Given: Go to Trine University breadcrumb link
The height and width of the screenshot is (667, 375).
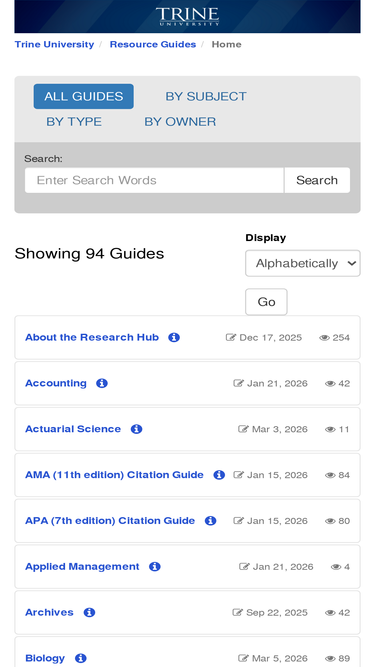Looking at the screenshot, I should pos(54,45).
